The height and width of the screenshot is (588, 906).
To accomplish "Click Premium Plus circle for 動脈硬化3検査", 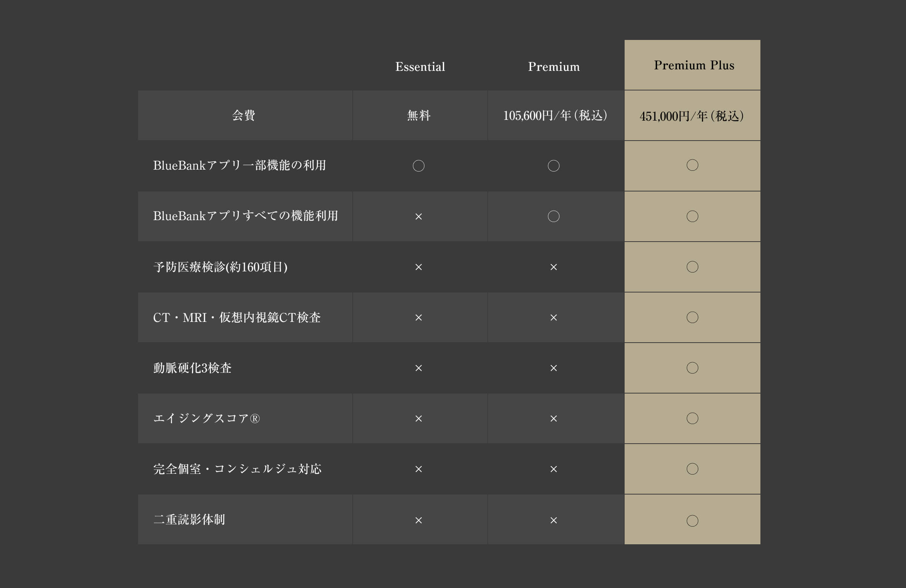I will pyautogui.click(x=692, y=368).
